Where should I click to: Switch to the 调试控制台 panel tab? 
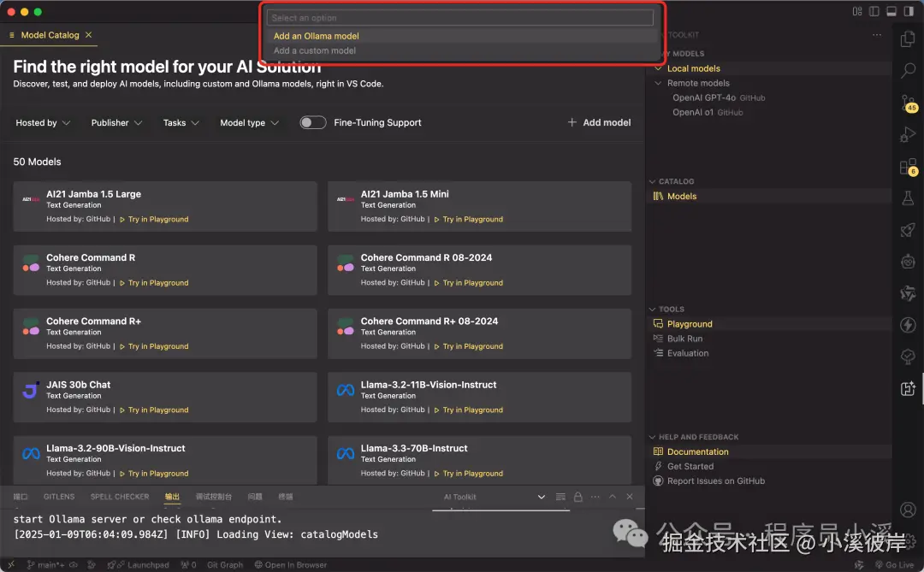(x=213, y=497)
